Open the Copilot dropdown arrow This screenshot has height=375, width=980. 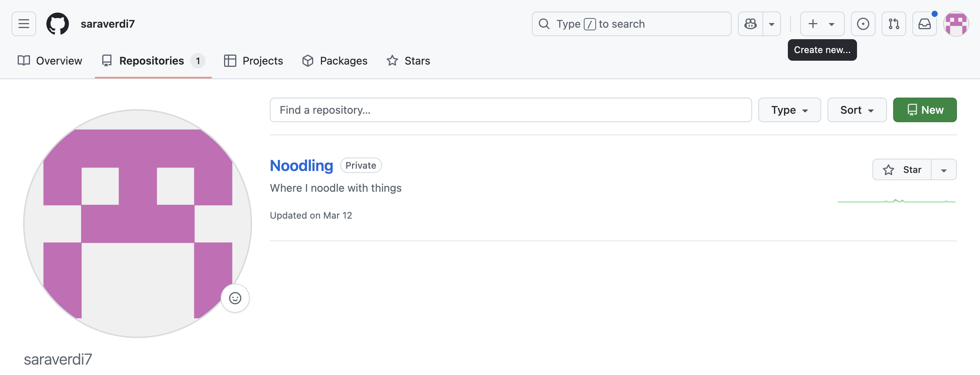(771, 23)
